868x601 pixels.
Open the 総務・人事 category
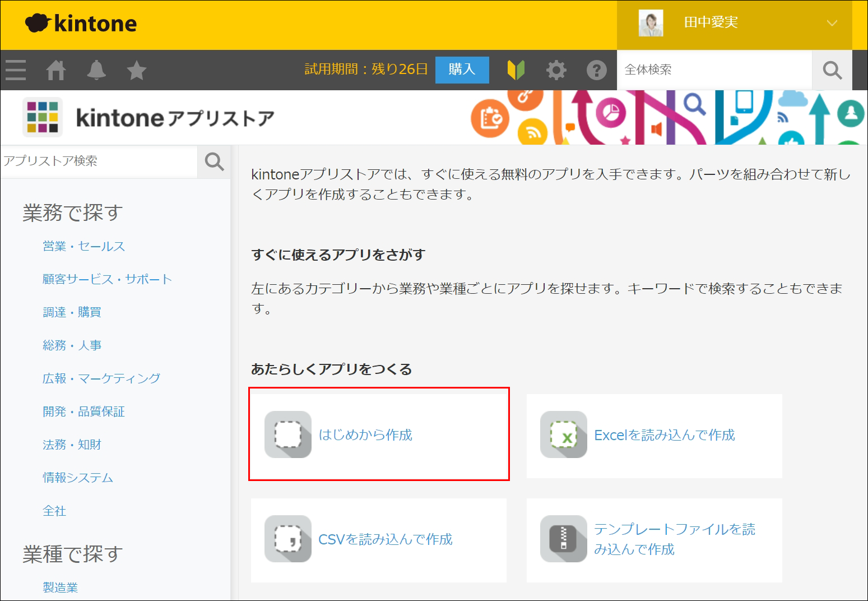tap(72, 345)
